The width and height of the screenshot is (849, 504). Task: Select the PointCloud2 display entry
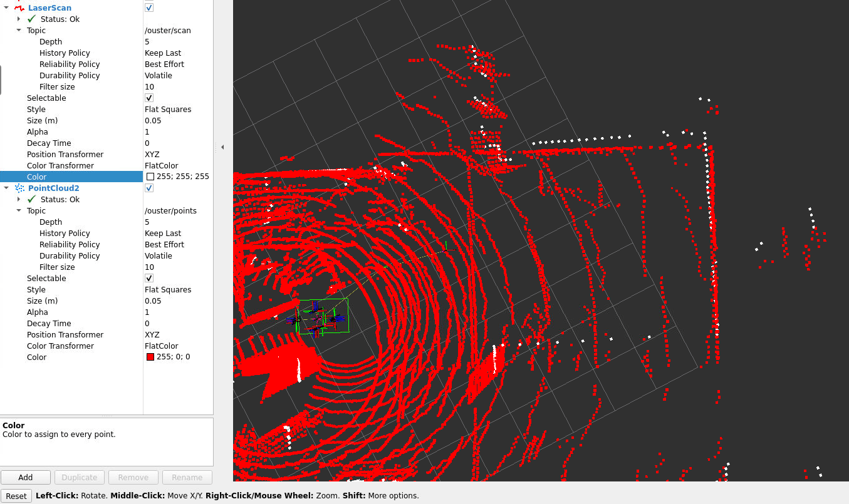click(53, 188)
